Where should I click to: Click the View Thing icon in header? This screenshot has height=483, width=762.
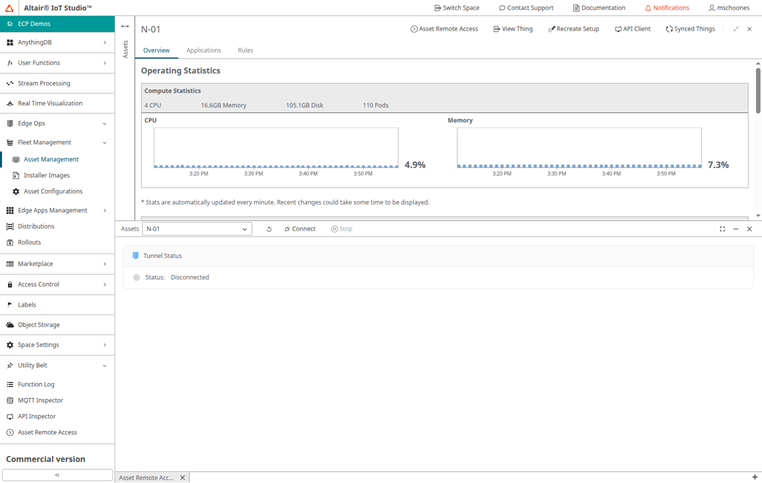pos(495,29)
